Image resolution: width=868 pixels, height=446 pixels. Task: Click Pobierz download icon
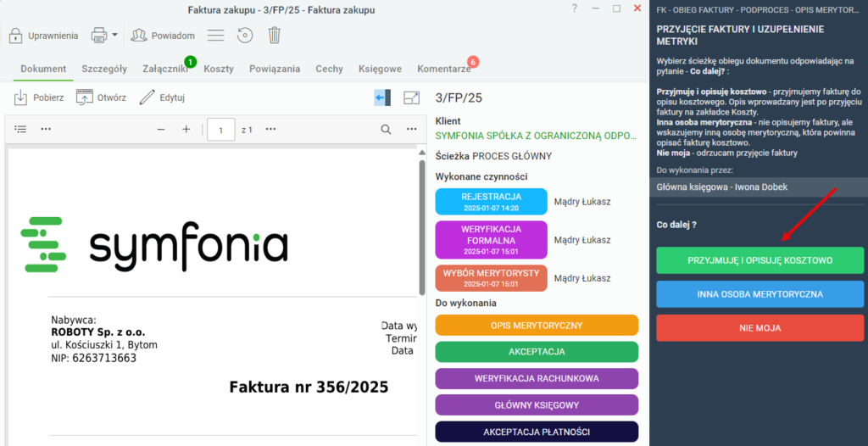pos(20,98)
